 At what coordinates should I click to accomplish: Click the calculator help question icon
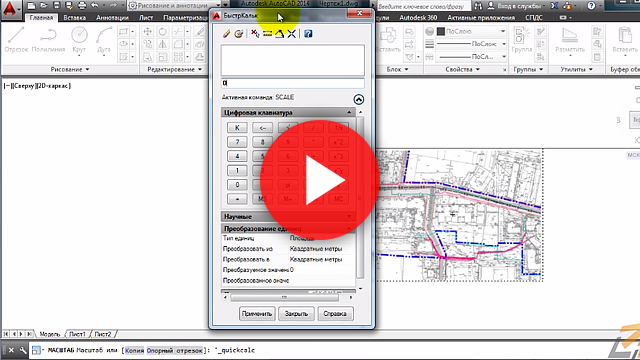pos(308,34)
